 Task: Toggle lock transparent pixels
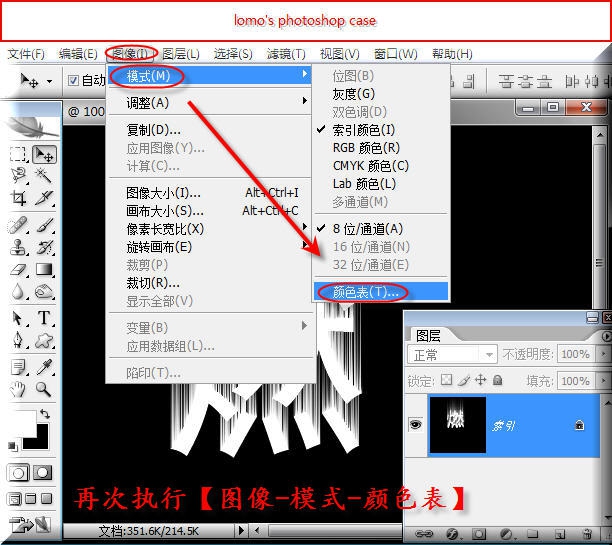point(446,379)
